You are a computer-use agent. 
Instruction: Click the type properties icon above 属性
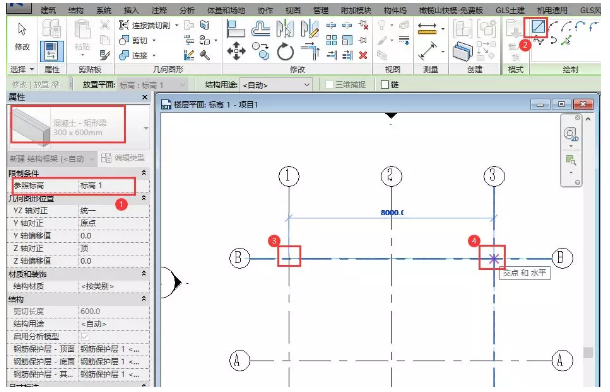click(x=52, y=29)
